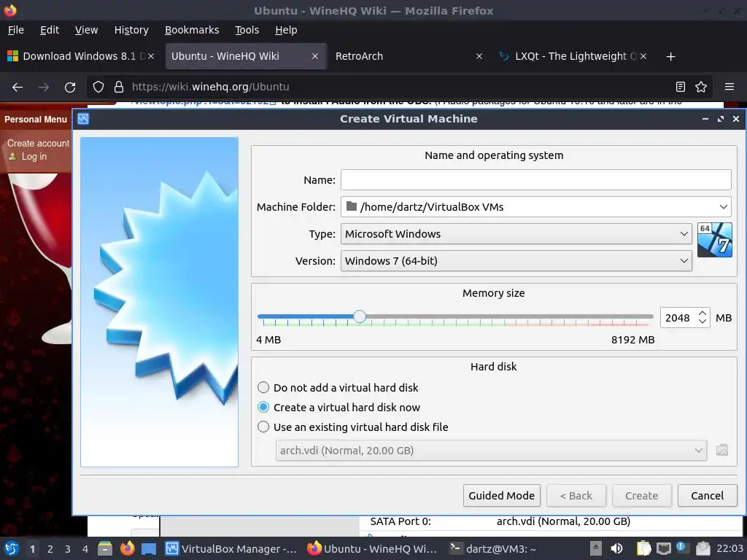The width and height of the screenshot is (747, 560).
Task: Open the Tools menu
Action: (247, 30)
